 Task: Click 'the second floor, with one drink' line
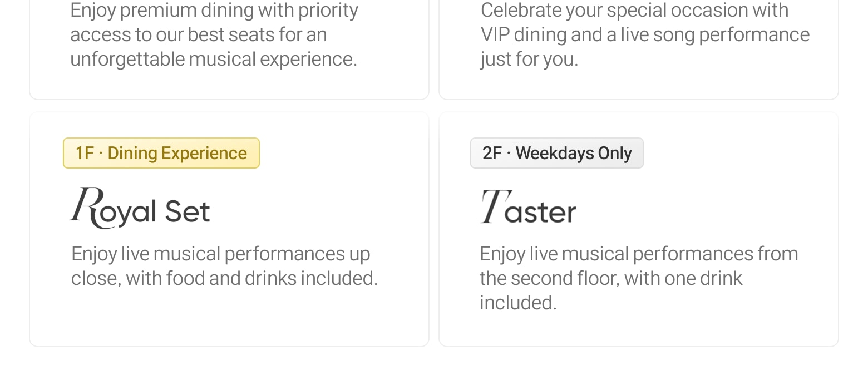coord(611,278)
